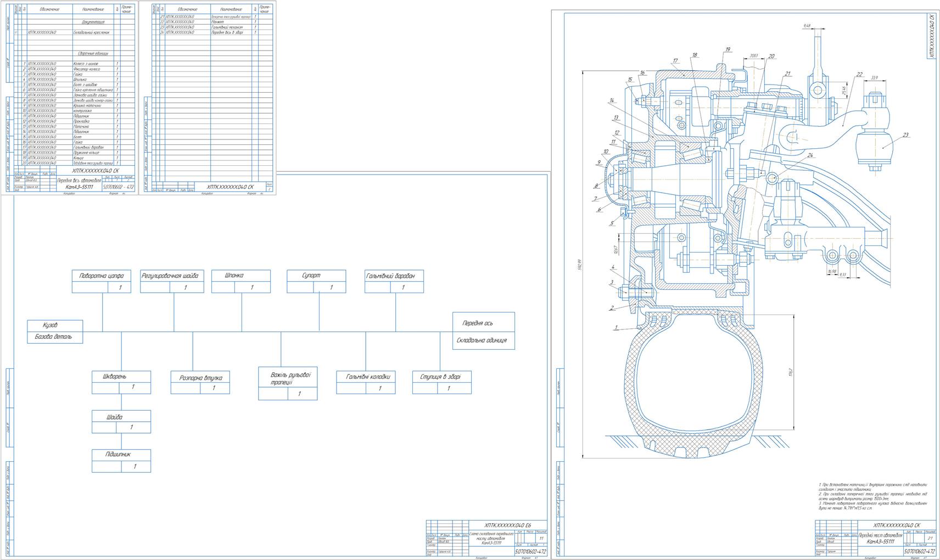Select callout number 22 on the drawing

859,75
